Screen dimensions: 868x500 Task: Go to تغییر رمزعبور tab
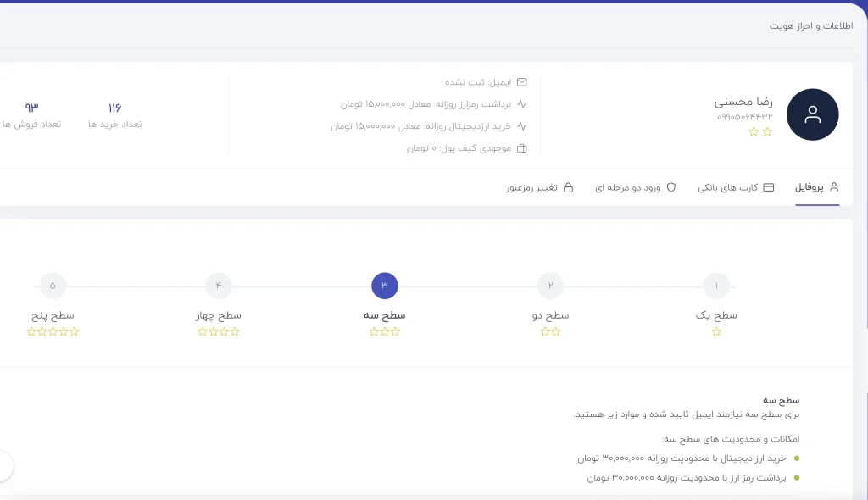coord(540,187)
